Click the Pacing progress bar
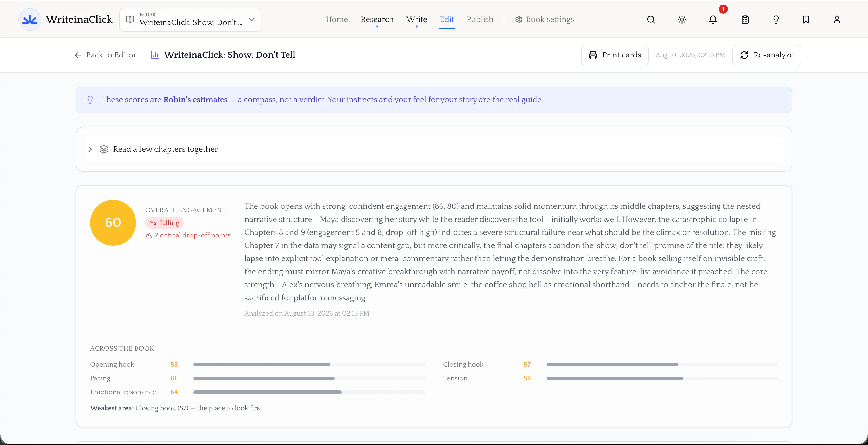 click(309, 378)
